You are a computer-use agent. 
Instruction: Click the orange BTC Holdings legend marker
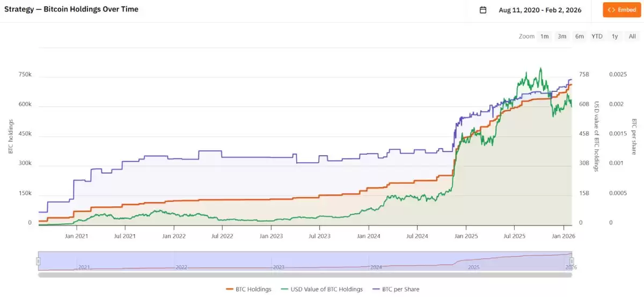[231, 289]
